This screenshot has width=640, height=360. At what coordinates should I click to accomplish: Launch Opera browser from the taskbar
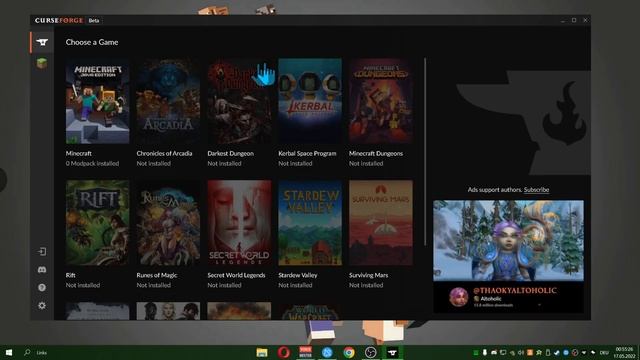tap(284, 352)
